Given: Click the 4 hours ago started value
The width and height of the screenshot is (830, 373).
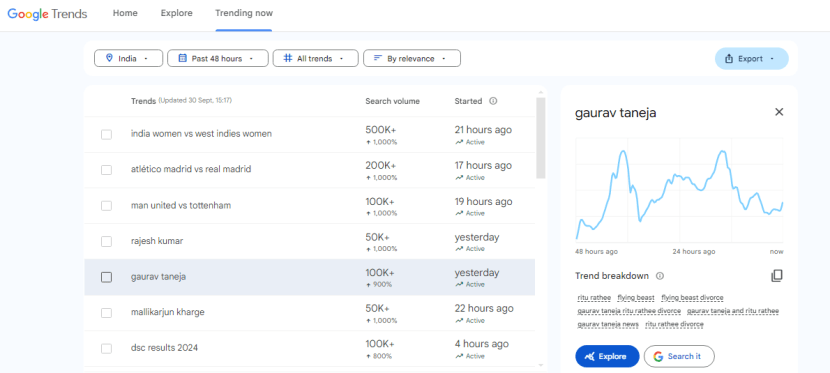Looking at the screenshot, I should coord(482,344).
